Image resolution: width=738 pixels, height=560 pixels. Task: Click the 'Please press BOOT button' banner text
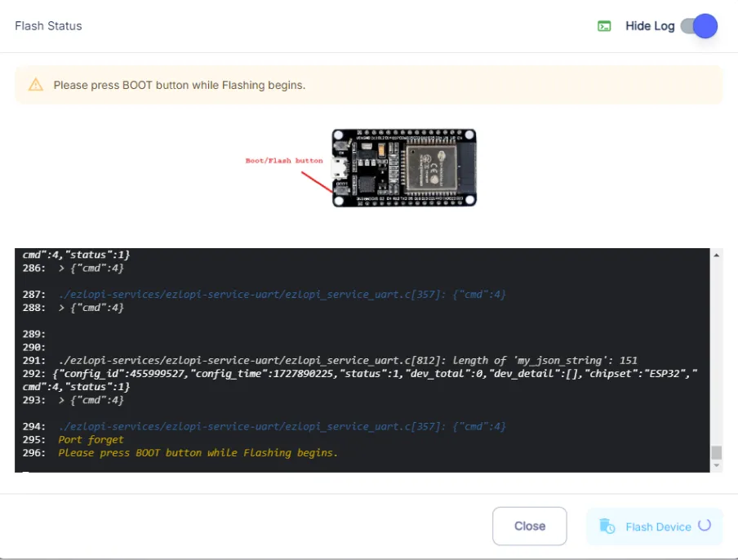[x=180, y=85]
